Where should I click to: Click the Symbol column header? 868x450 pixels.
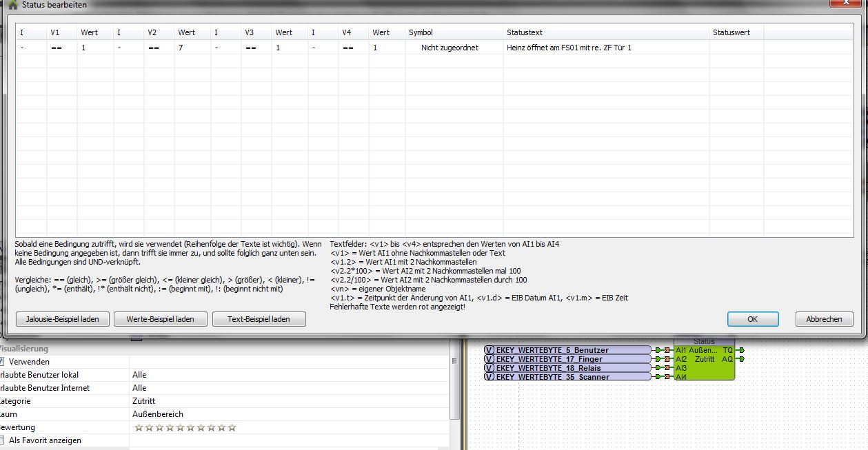[454, 32]
